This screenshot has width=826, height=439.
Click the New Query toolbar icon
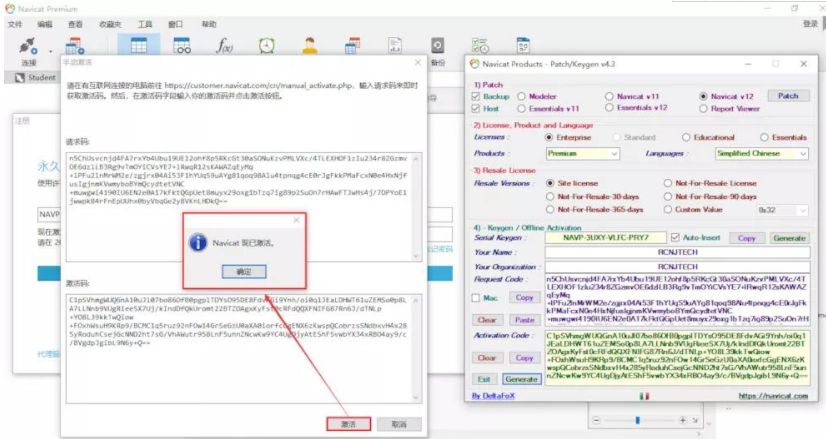(75, 46)
